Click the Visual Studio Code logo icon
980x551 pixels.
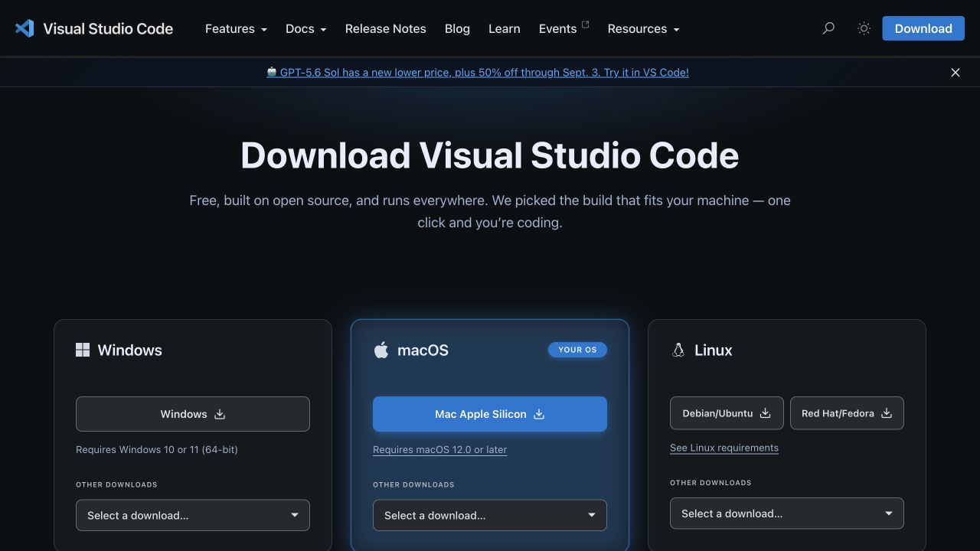point(24,28)
